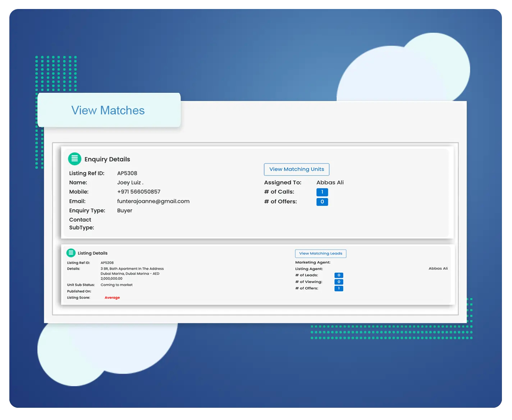Click the number of Leads count badge
Image resolution: width=512 pixels, height=420 pixels.
pos(338,275)
